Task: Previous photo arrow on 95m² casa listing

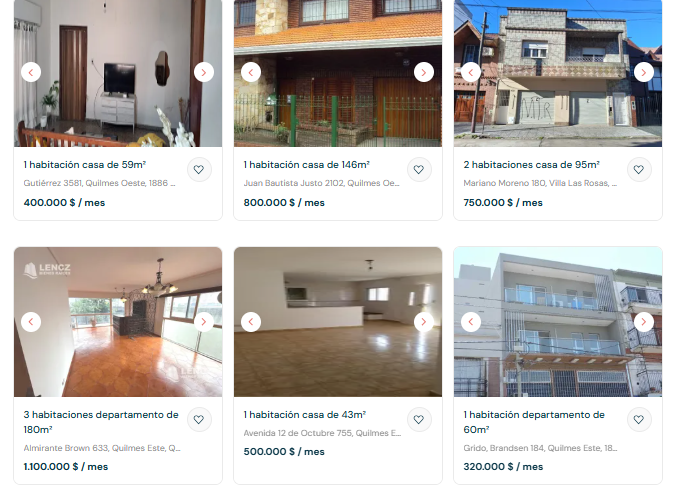Action: click(x=471, y=72)
